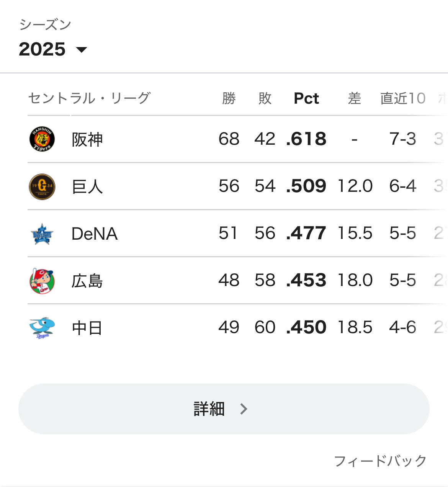
Task: Select the 巨人 team name
Action: tap(87, 186)
